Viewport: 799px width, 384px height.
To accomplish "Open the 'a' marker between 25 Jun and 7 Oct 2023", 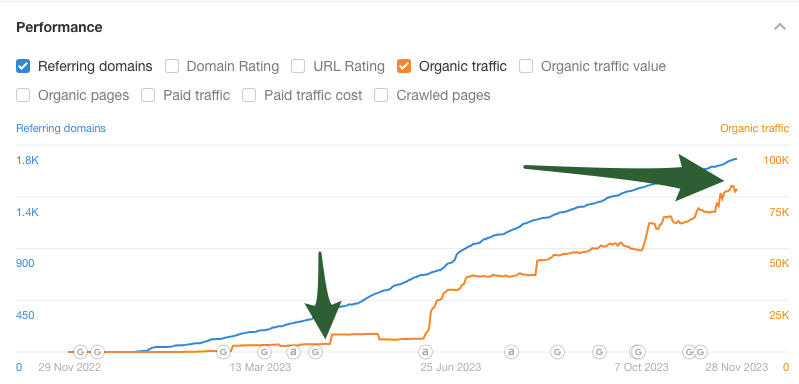I will click(511, 351).
